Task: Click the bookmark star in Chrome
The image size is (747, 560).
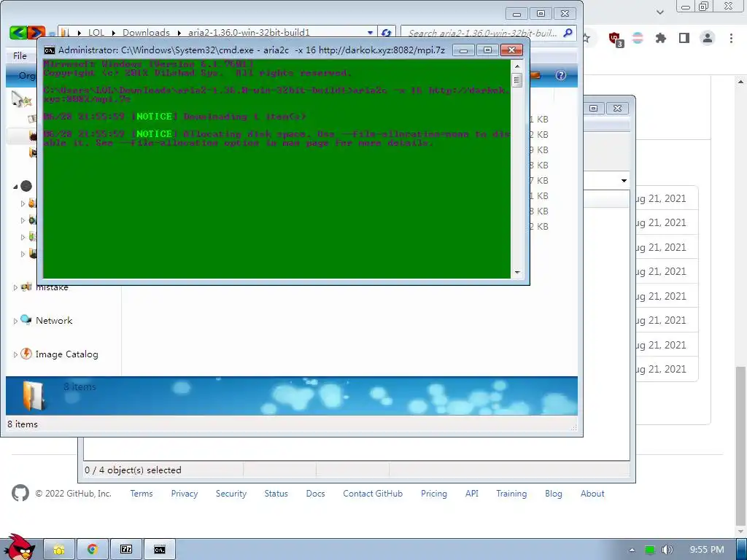Action: pyautogui.click(x=587, y=38)
